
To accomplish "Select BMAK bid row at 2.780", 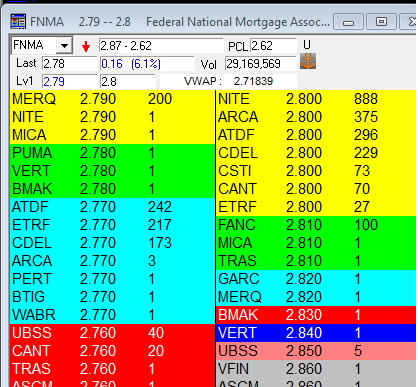I will tap(113, 189).
